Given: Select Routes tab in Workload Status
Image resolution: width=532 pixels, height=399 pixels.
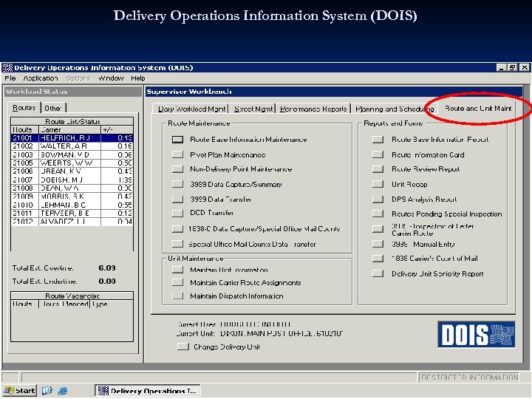Looking at the screenshot, I should point(24,108).
